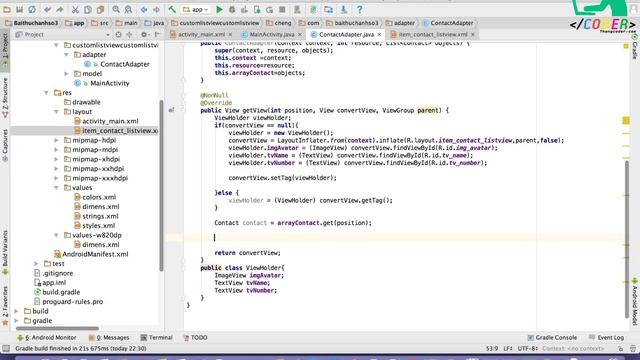Click the Make Project hammer icon
The image size is (640, 360).
[x=172, y=9]
